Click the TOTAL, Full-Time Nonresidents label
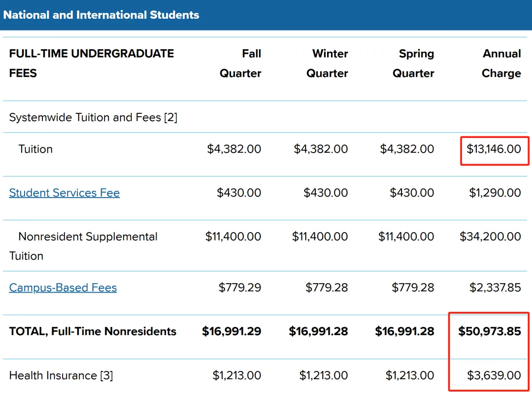The width and height of the screenshot is (532, 400). 93,332
